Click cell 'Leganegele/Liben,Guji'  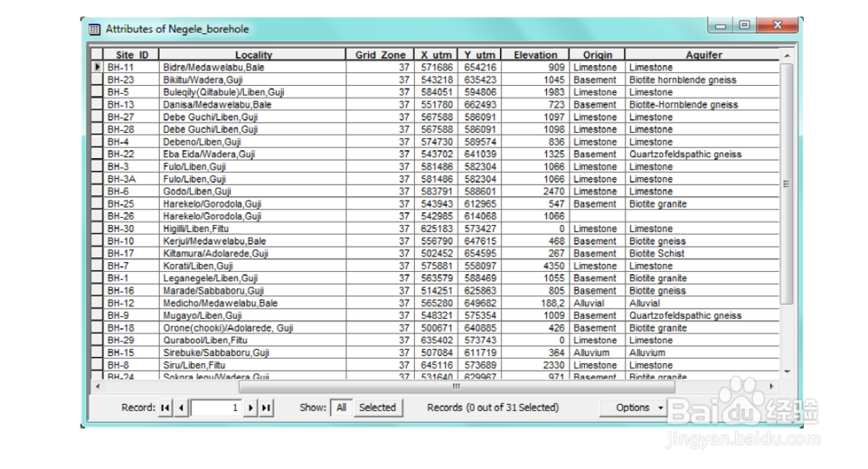(x=253, y=278)
